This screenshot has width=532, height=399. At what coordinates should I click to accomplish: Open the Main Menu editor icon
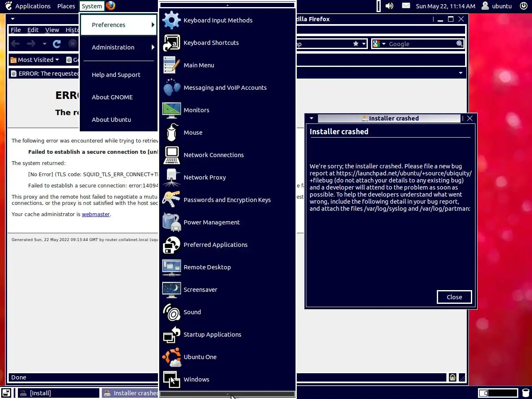[x=172, y=65]
